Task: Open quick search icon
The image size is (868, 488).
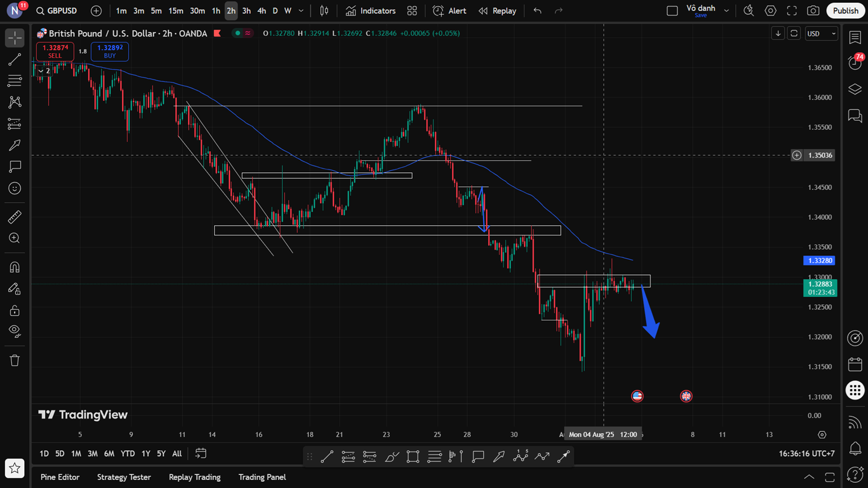Action: click(x=749, y=11)
